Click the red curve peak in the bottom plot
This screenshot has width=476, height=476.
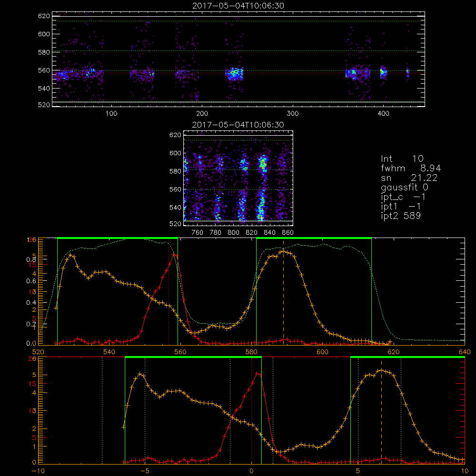pos(258,374)
